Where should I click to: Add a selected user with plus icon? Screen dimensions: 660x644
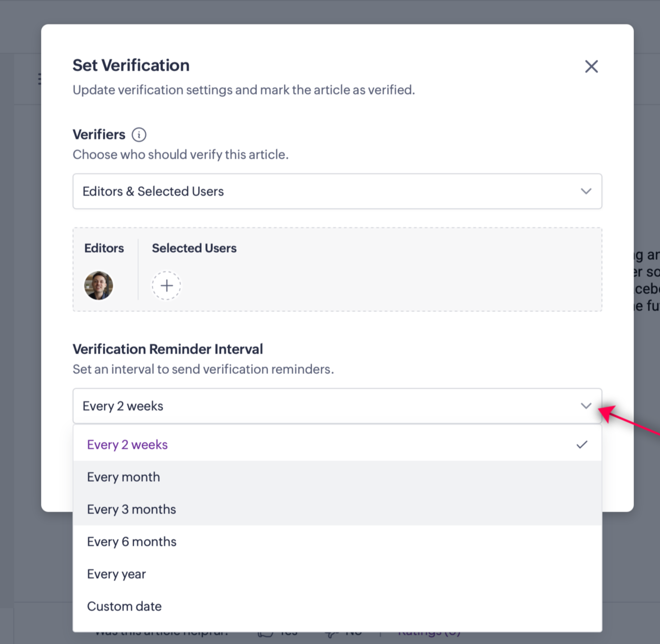coord(167,286)
